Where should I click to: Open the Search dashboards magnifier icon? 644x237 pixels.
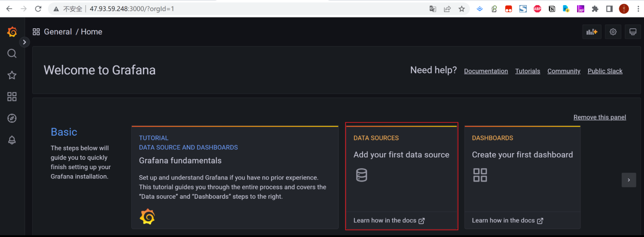click(12, 53)
